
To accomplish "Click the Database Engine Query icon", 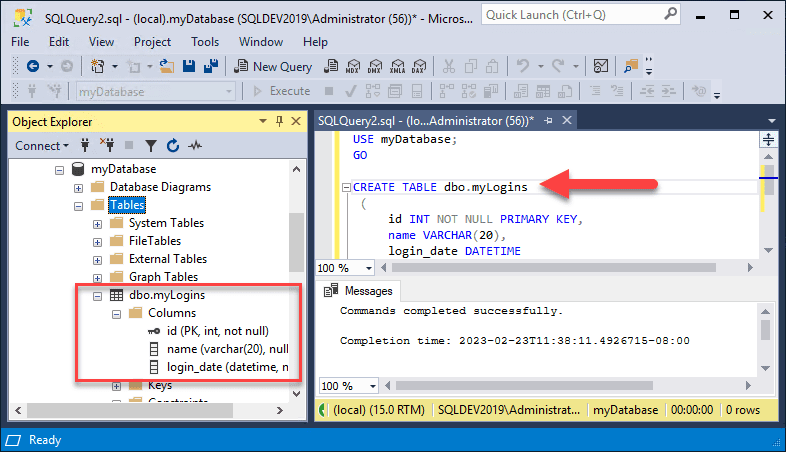I will coord(331,66).
